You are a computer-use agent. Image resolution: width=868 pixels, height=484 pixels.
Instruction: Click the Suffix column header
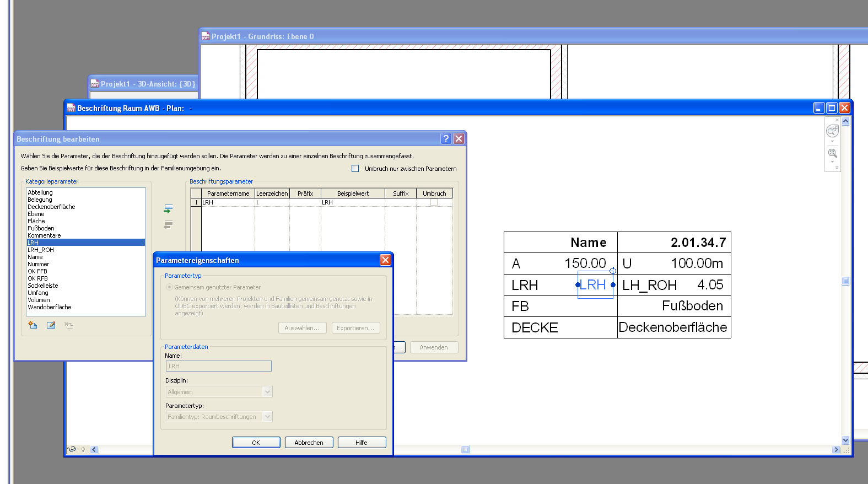pyautogui.click(x=401, y=193)
